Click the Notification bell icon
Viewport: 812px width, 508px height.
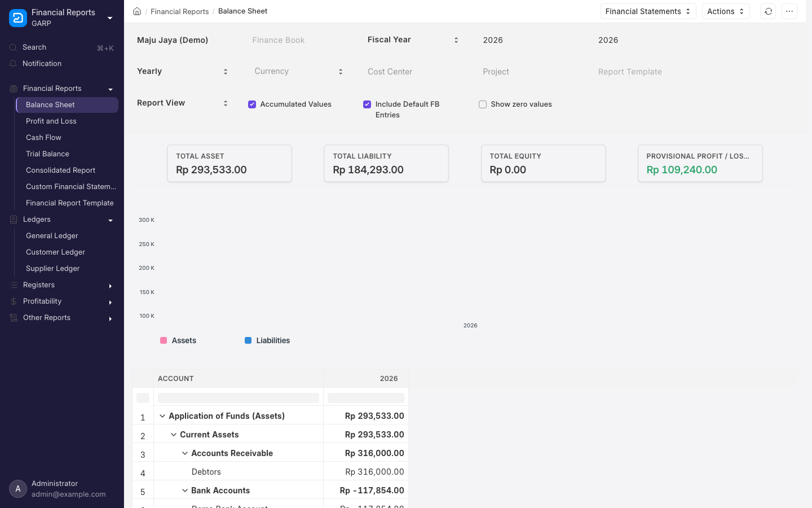pyautogui.click(x=14, y=64)
